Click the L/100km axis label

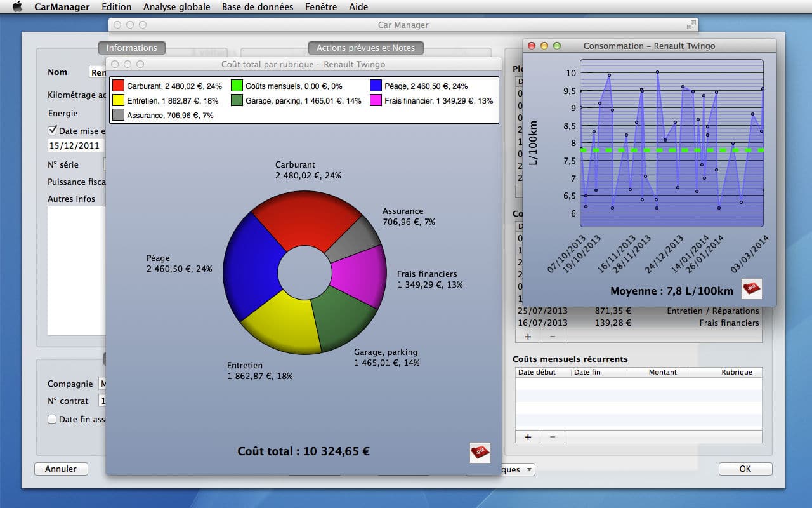tap(534, 142)
